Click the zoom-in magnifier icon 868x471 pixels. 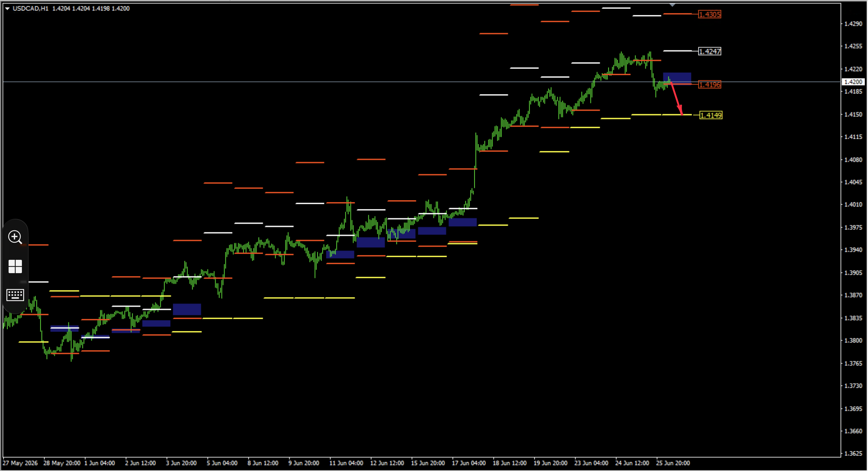[x=15, y=237]
